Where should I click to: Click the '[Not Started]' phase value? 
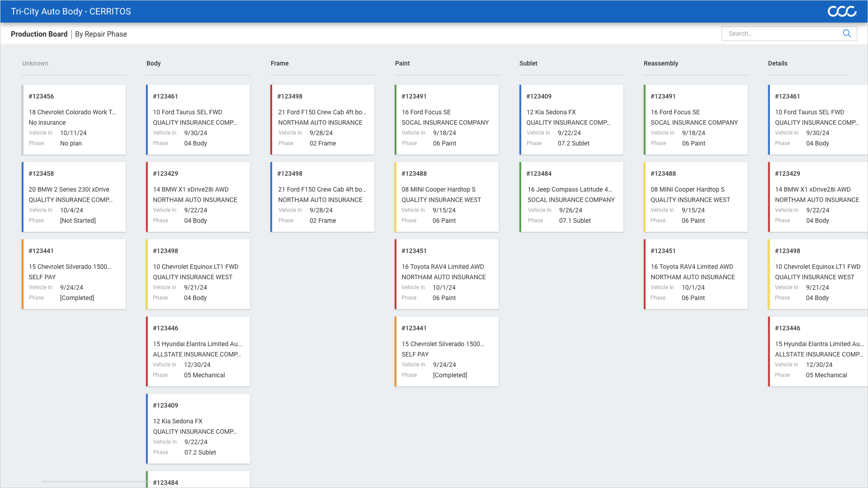[78, 221]
